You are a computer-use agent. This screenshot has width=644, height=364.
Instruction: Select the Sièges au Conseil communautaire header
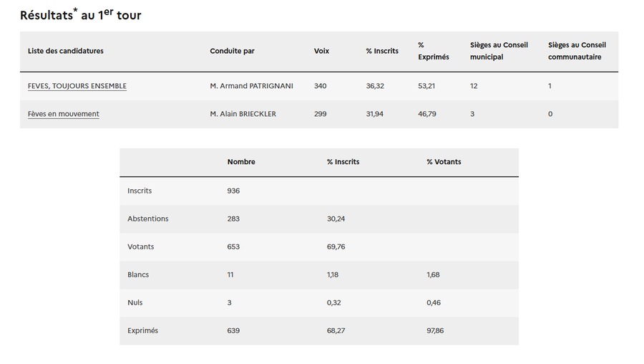tap(577, 51)
